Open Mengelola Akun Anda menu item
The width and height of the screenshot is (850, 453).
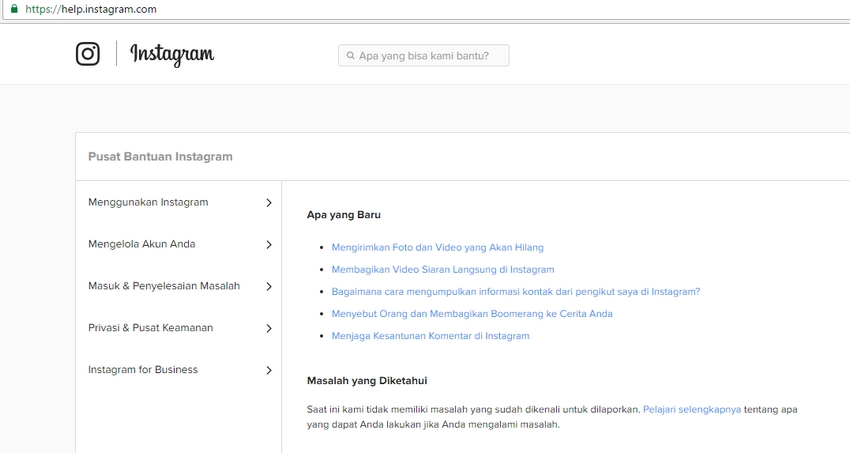pos(141,244)
